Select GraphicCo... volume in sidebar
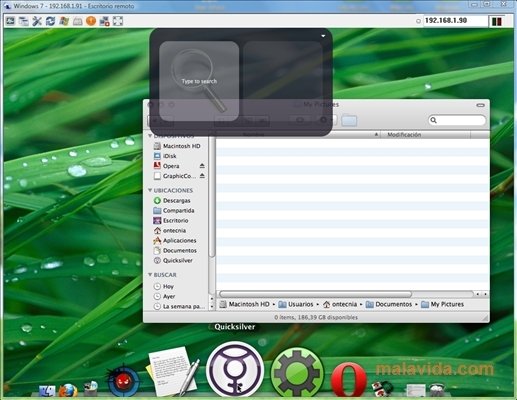517x400 pixels. point(175,176)
